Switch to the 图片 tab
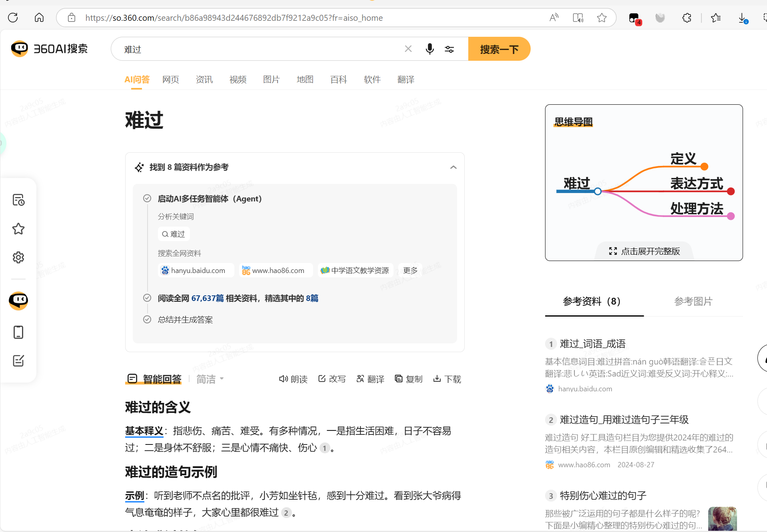 272,80
